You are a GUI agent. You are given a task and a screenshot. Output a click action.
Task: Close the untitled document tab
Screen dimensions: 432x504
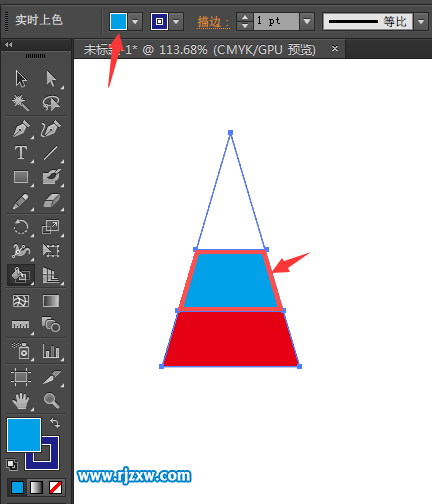click(x=335, y=49)
